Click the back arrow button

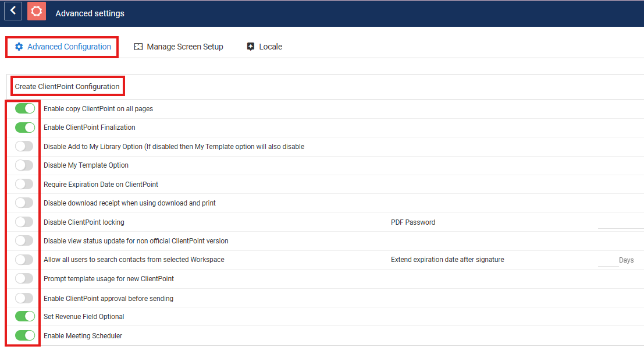13,11
